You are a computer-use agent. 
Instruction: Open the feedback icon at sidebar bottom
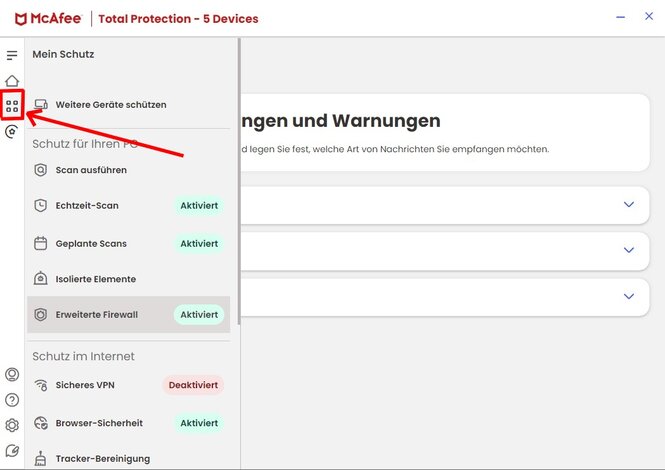pos(12,450)
